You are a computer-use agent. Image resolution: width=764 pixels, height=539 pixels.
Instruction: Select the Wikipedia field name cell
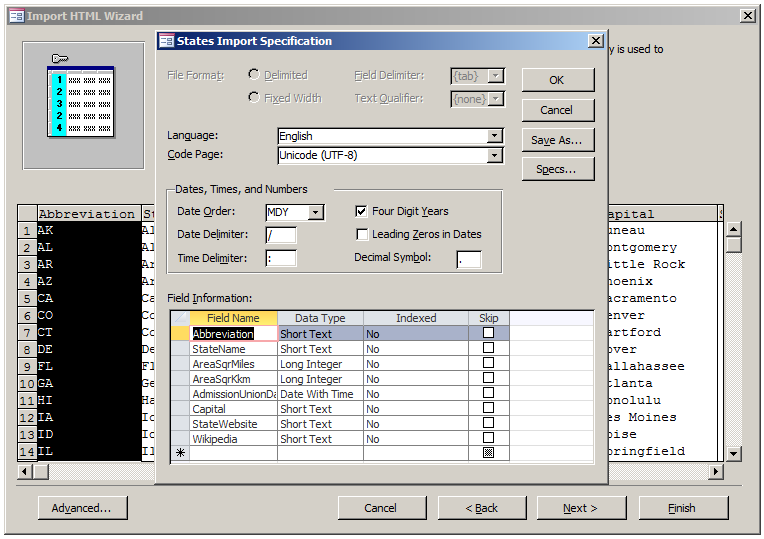233,439
